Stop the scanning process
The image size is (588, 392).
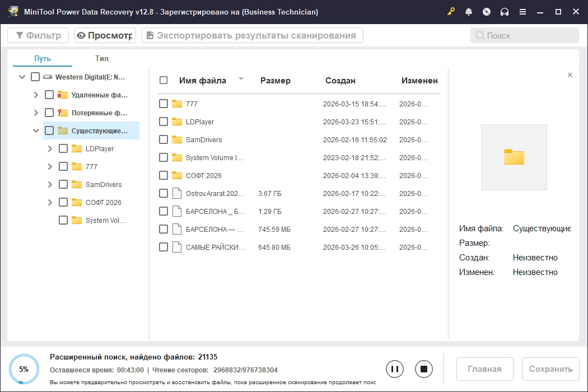coord(424,369)
